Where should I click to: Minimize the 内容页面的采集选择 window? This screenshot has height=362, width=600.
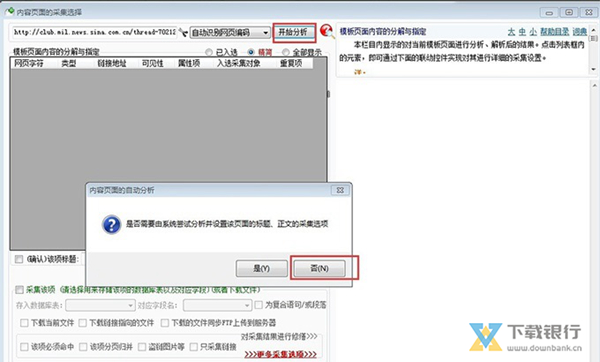549,13
